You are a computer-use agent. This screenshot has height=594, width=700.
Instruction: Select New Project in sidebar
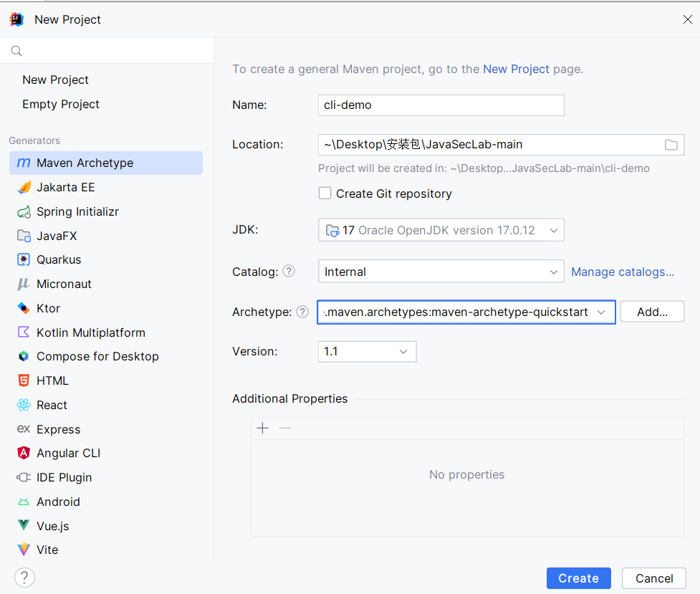55,80
